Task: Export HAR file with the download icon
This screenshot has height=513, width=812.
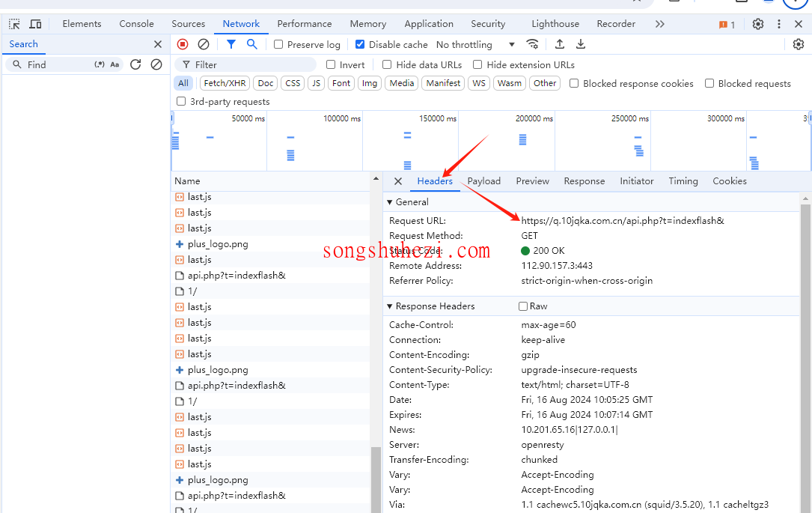Action: pyautogui.click(x=581, y=44)
